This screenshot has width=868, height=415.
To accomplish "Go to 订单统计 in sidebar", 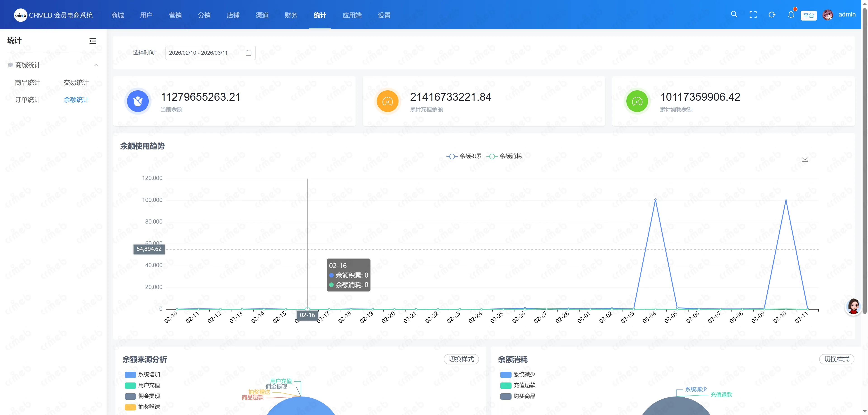I will [x=28, y=100].
